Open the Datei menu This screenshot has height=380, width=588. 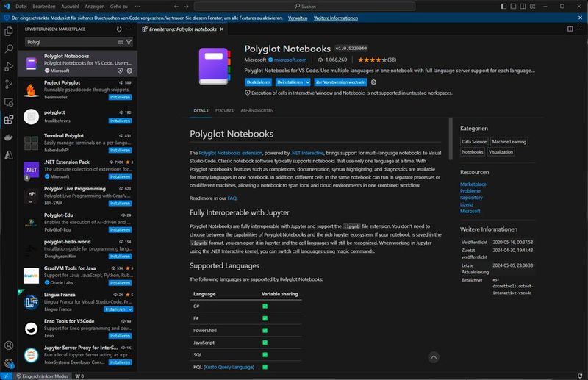21,7
